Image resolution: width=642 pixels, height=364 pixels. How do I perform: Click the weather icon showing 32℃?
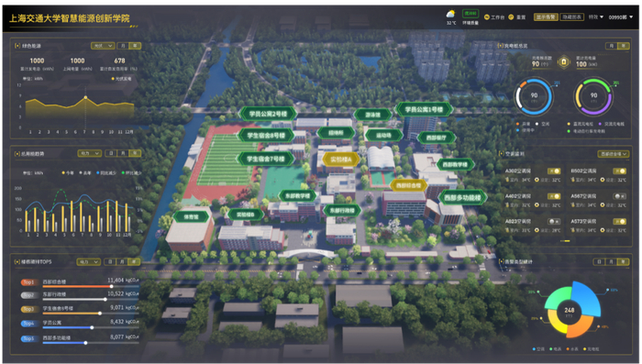pos(450,15)
